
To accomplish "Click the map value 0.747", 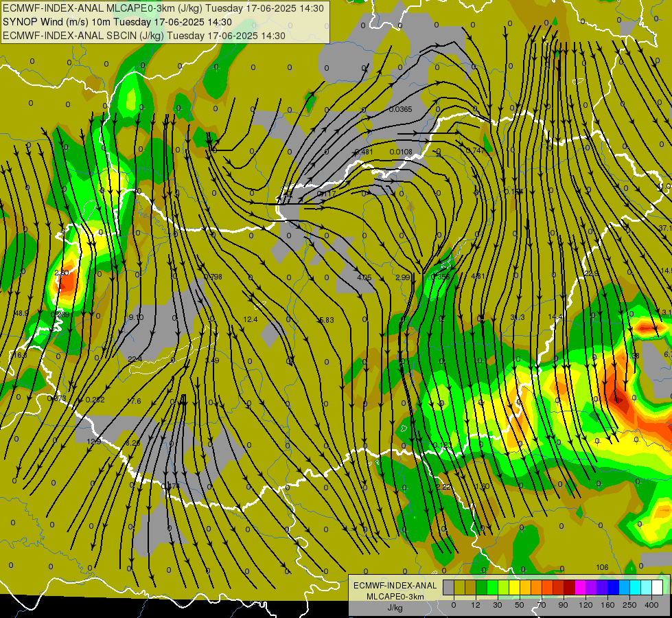I will [475, 150].
